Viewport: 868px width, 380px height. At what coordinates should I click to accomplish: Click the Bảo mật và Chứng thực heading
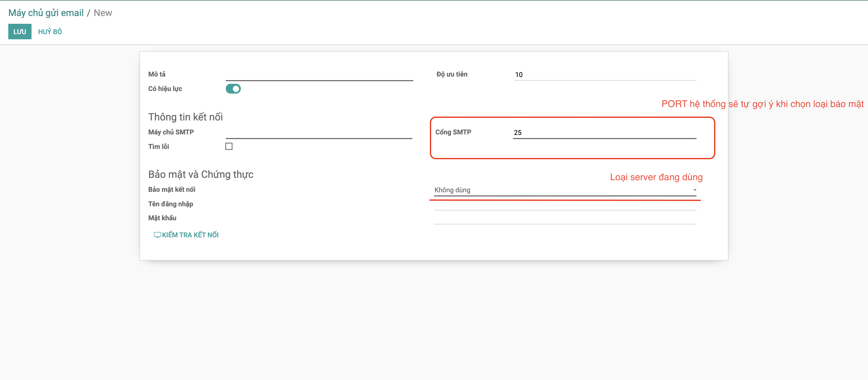[x=201, y=174]
